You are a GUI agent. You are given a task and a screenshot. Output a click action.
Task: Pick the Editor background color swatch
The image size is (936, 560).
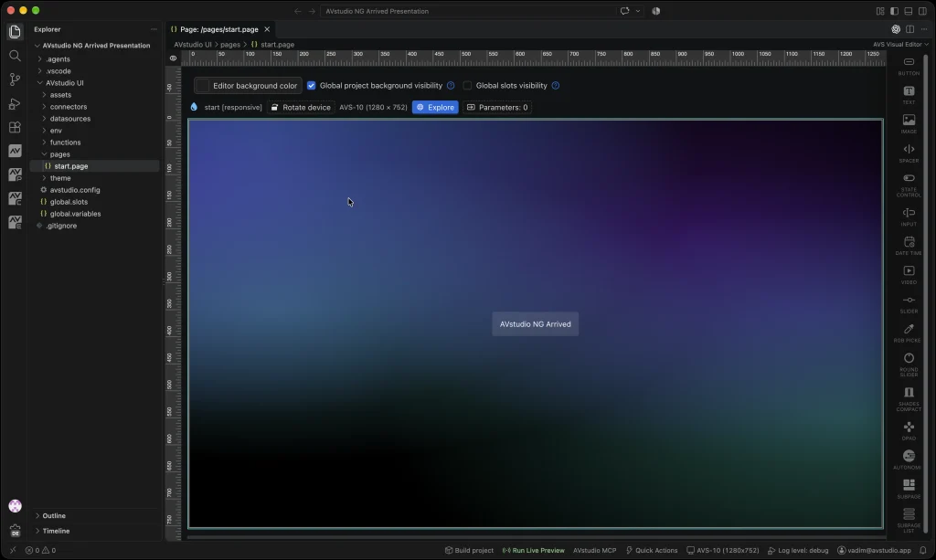click(203, 85)
